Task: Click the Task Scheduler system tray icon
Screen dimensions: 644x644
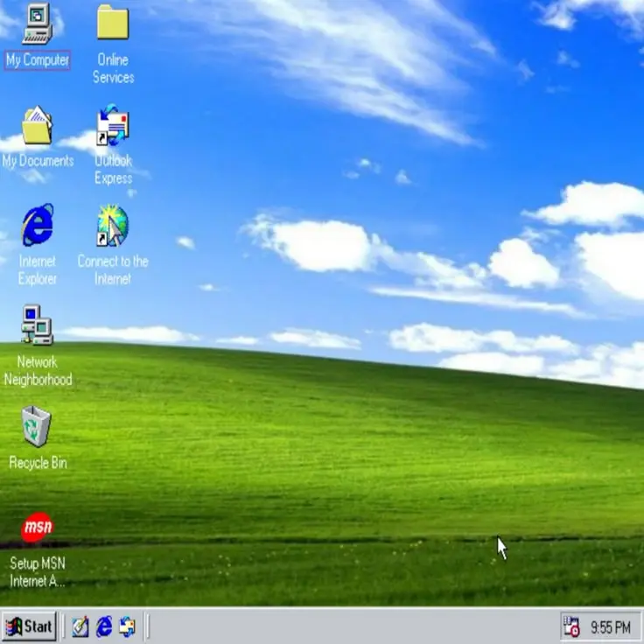Action: point(571,626)
